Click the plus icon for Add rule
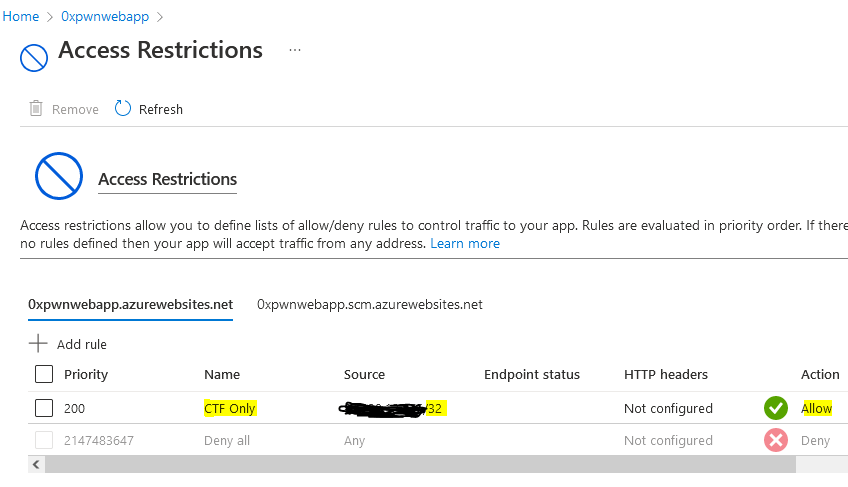Screen dimensions: 848x487 tap(38, 343)
